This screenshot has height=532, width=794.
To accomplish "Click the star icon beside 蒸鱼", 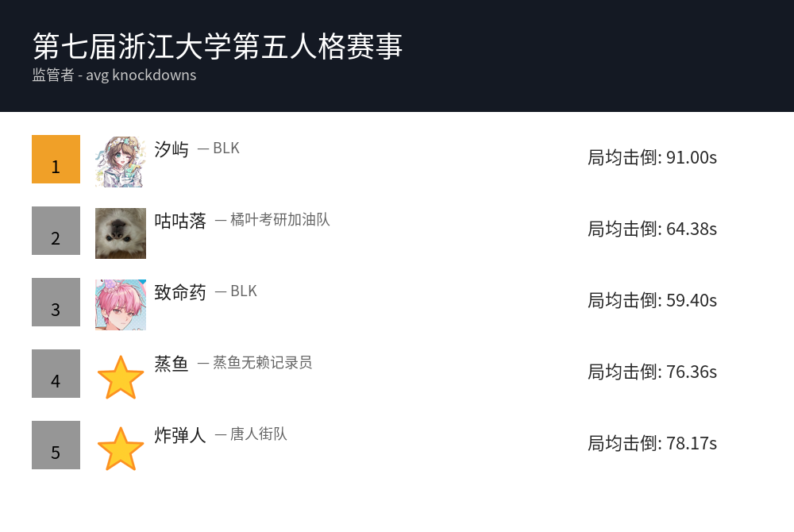I will click(x=120, y=377).
